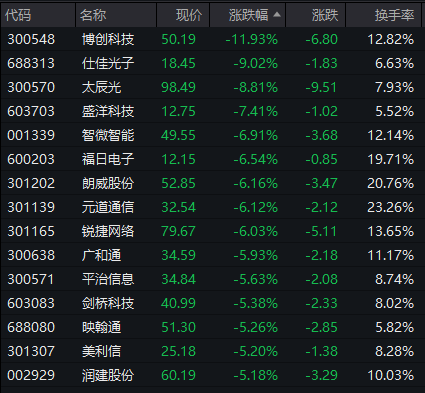Select stock code 300548
The height and width of the screenshot is (393, 425).
pyautogui.click(x=31, y=39)
